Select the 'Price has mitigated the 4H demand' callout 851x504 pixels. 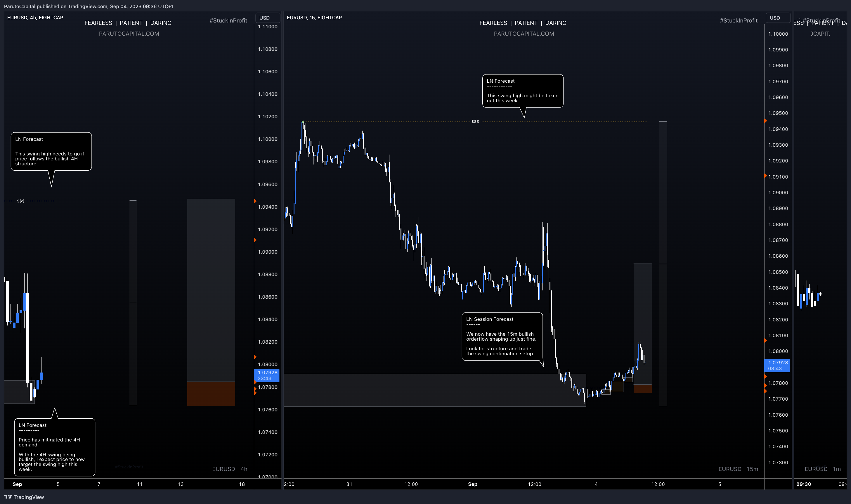55,447
